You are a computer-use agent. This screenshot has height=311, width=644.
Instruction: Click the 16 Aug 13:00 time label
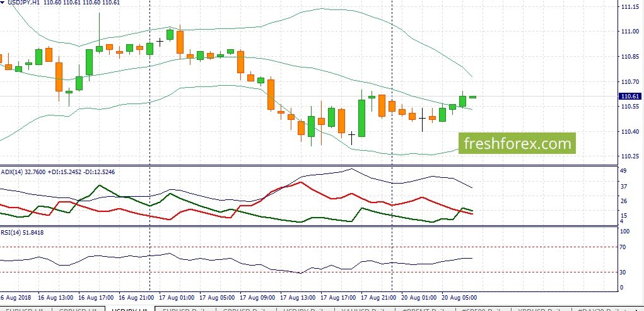coord(56,298)
